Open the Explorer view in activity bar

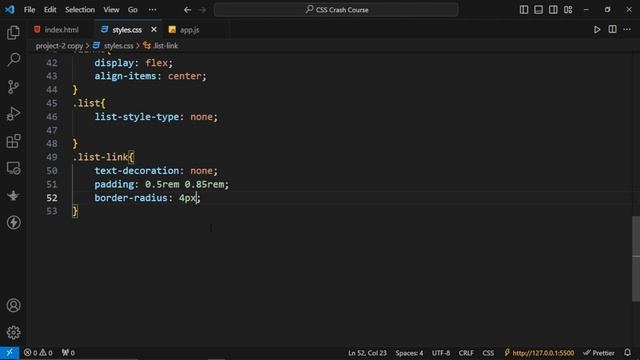13,33
